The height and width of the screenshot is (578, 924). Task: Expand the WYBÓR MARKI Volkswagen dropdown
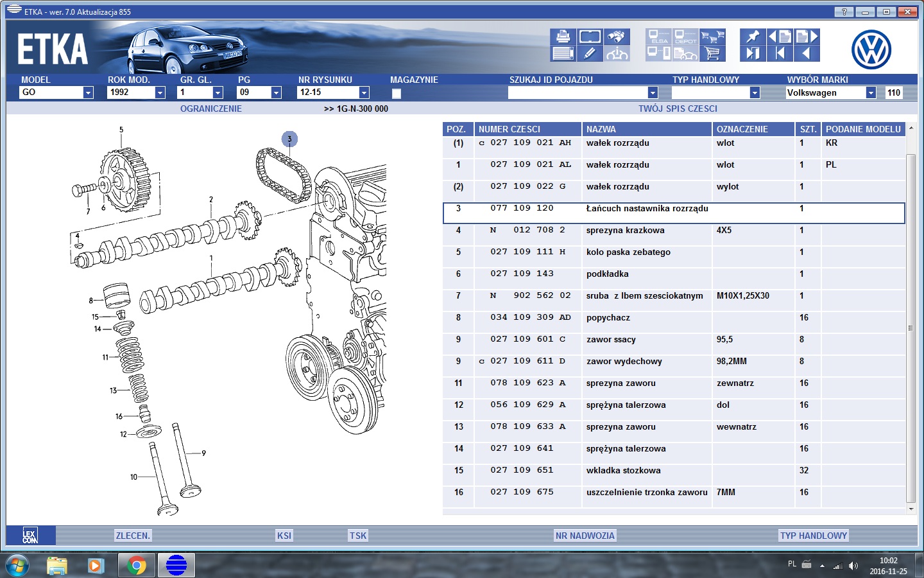[x=871, y=92]
